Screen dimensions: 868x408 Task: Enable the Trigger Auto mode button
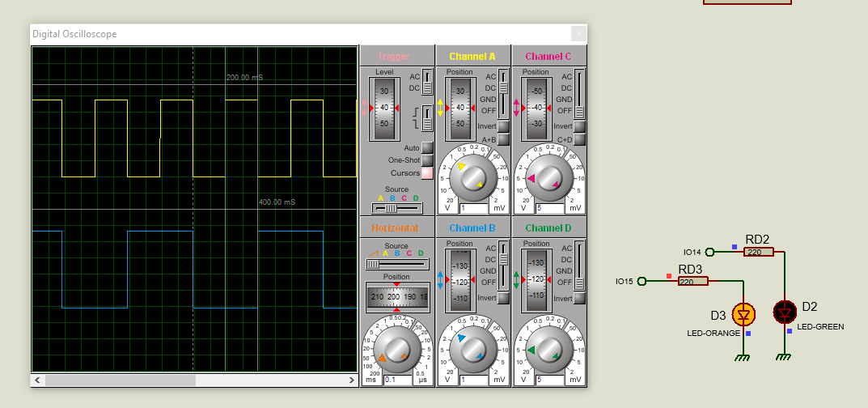point(427,148)
